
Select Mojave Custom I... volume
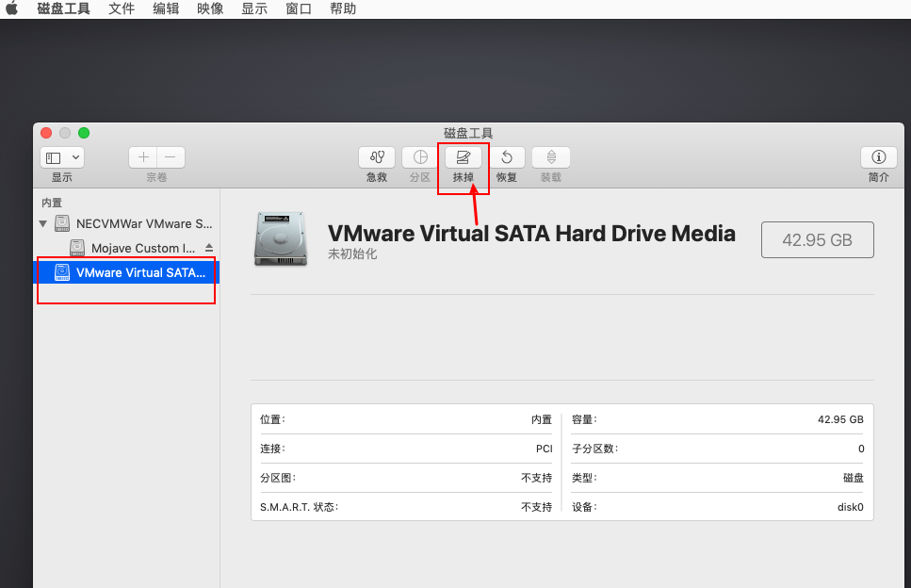tap(133, 248)
